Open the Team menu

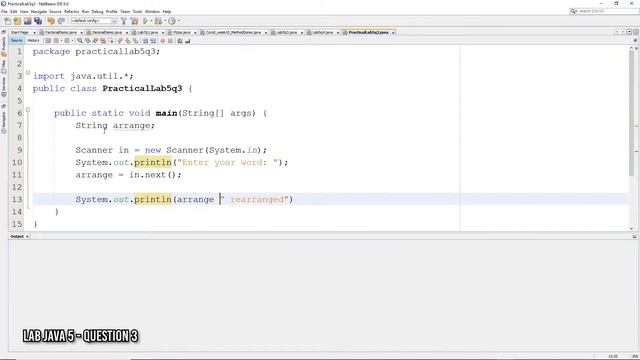click(125, 11)
